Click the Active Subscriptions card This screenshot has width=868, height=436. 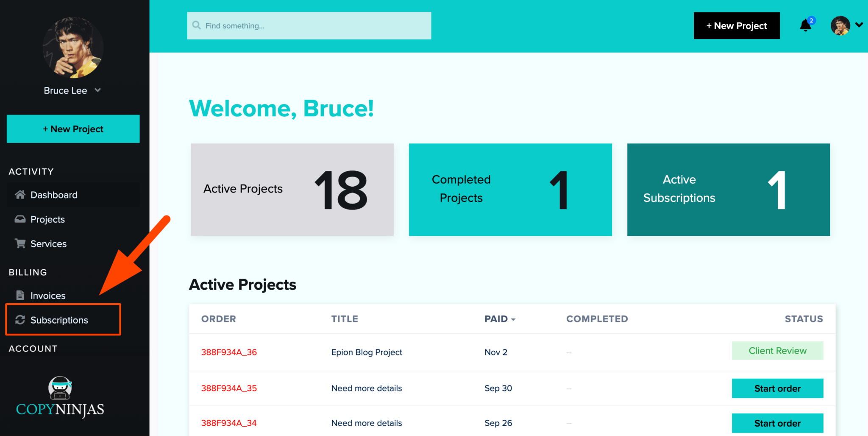729,190
